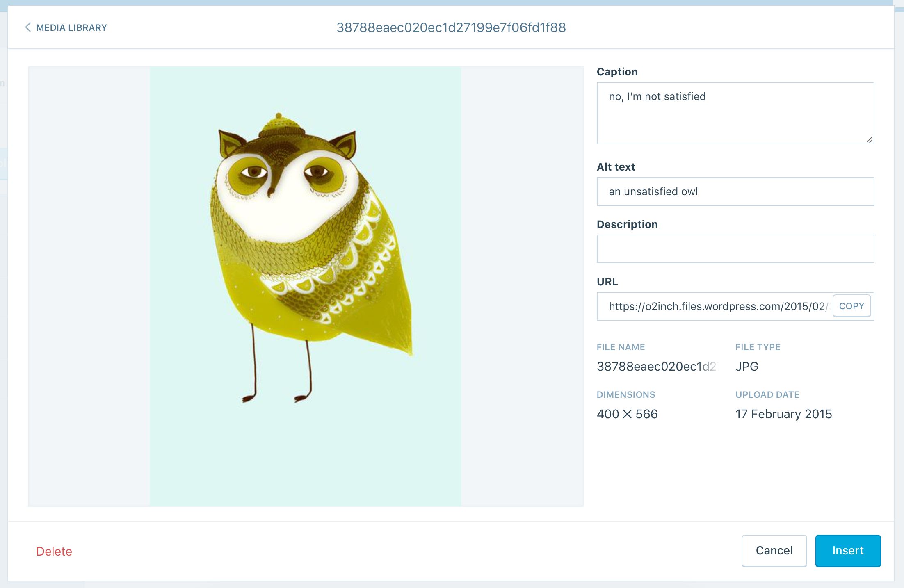
Task: Go back to Media Library
Action: click(66, 27)
